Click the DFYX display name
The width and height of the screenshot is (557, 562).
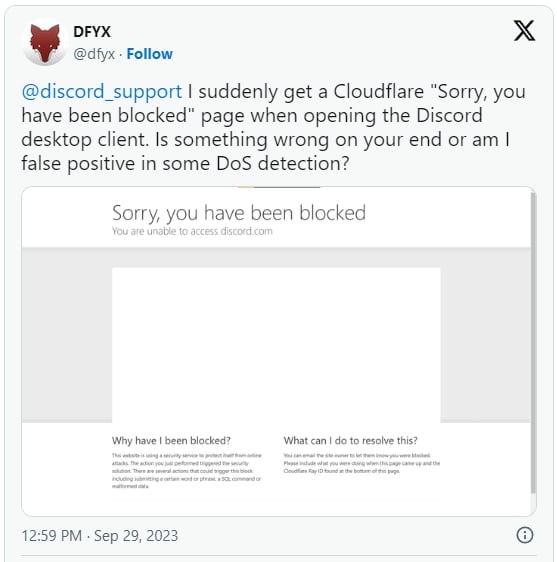[x=92, y=32]
